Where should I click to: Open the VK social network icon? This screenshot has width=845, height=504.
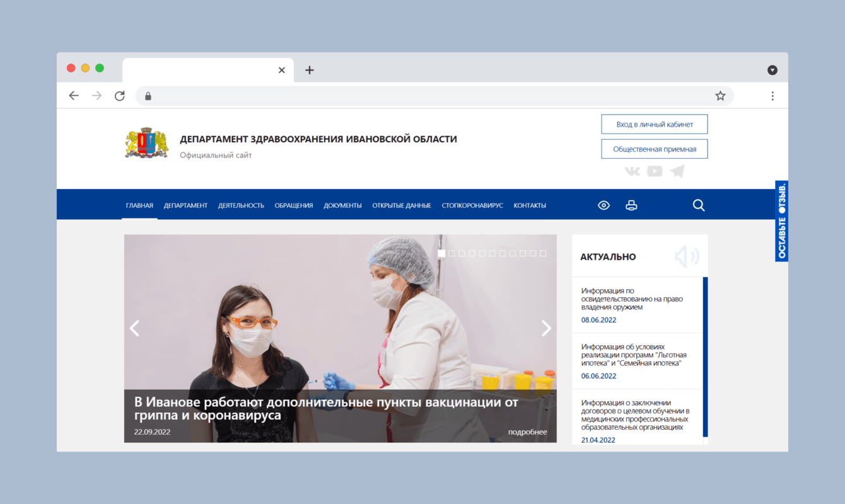pyautogui.click(x=632, y=171)
